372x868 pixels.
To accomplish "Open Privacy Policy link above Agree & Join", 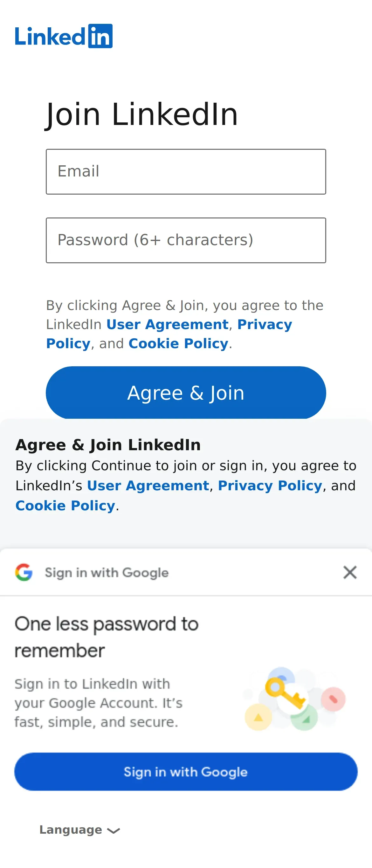I will click(x=169, y=334).
